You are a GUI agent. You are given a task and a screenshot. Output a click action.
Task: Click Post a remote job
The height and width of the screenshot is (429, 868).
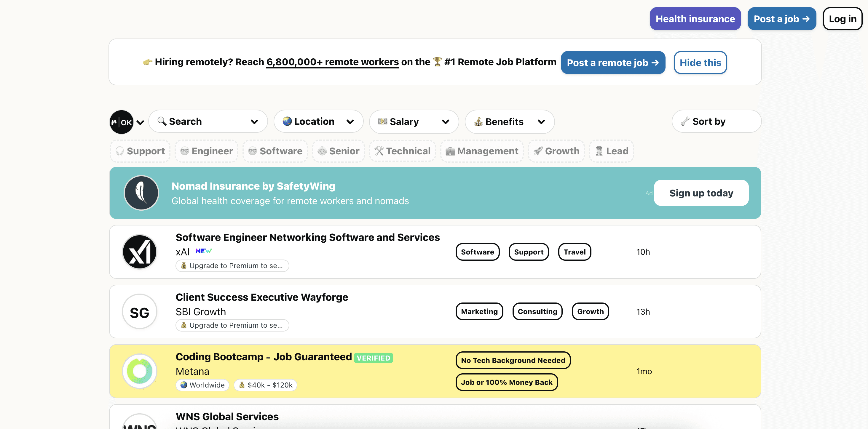612,62
